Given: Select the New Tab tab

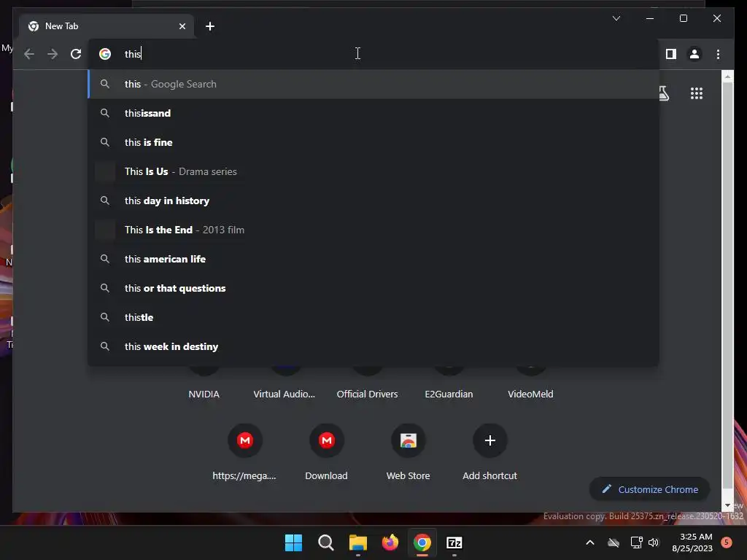Looking at the screenshot, I should 107,26.
